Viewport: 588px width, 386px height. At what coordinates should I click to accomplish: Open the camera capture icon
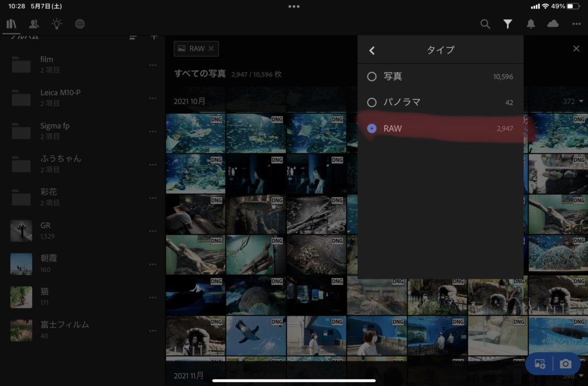[566, 364]
